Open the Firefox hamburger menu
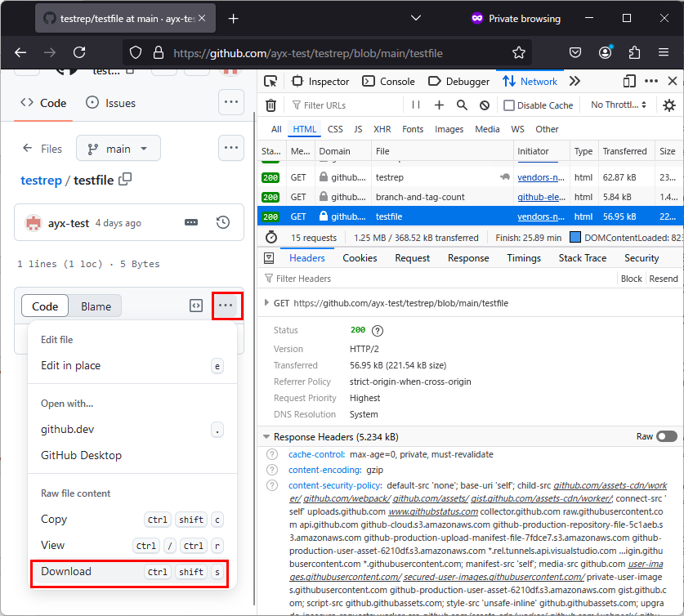This screenshot has height=616, width=684. click(664, 53)
